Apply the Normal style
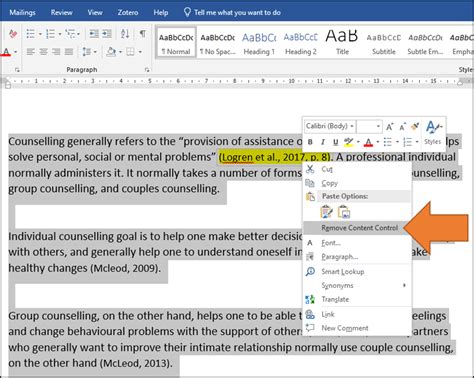 [x=176, y=43]
